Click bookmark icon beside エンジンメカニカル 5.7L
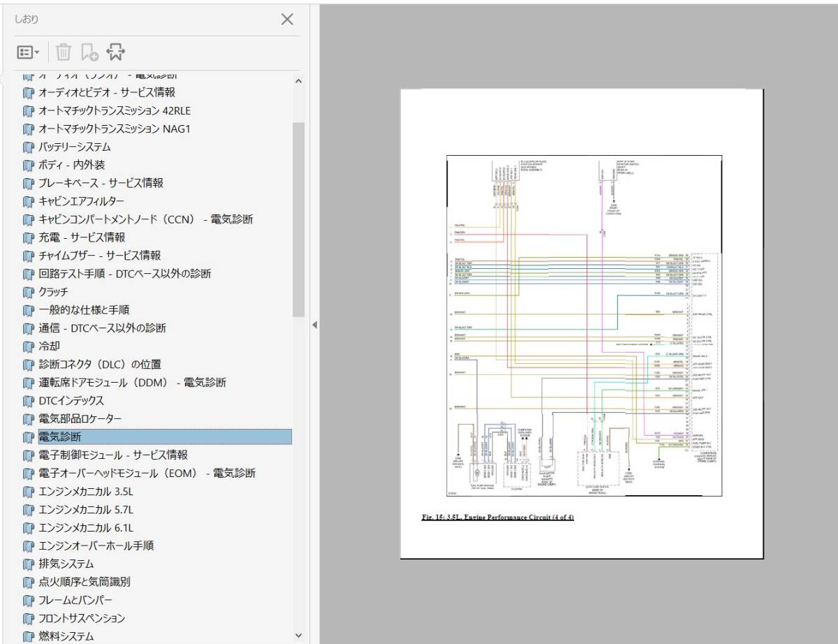838x644 pixels. [29, 511]
